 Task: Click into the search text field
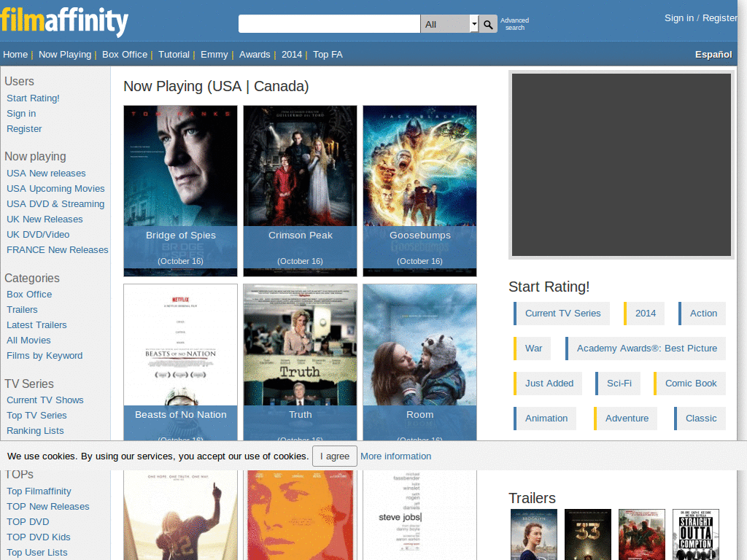pyautogui.click(x=329, y=24)
